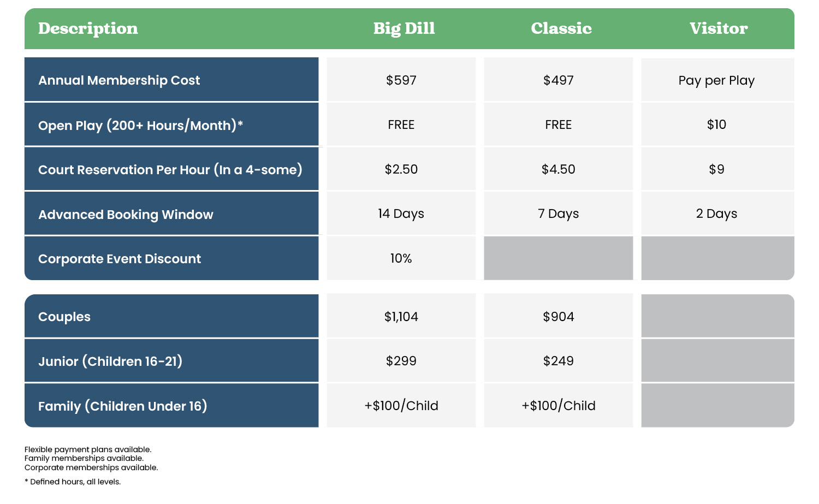Click the $597 Big Dill price cell
This screenshot has width=819, height=504.
click(401, 80)
